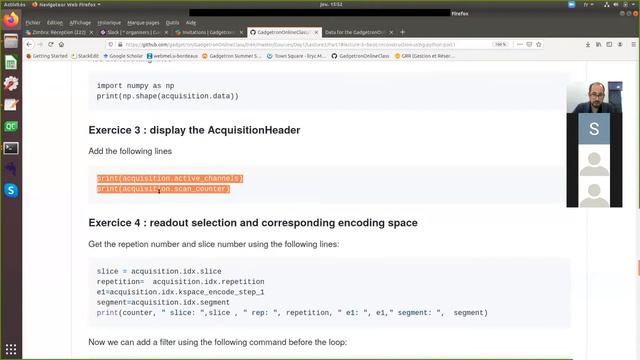This screenshot has width=640, height=360.
Task: Open the Outils menu
Action: [x=172, y=23]
